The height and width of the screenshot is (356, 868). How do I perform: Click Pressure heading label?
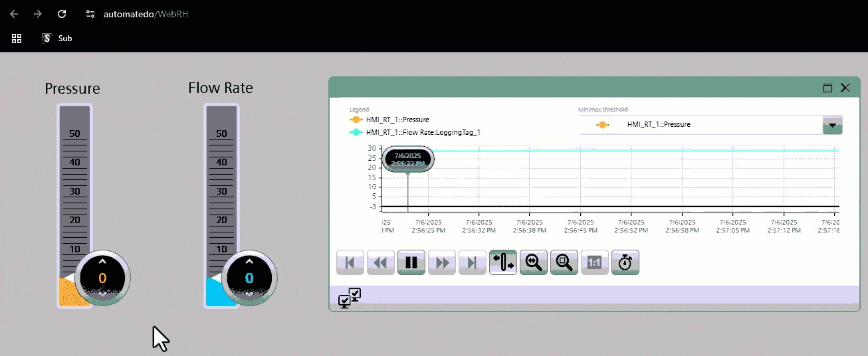[72, 88]
